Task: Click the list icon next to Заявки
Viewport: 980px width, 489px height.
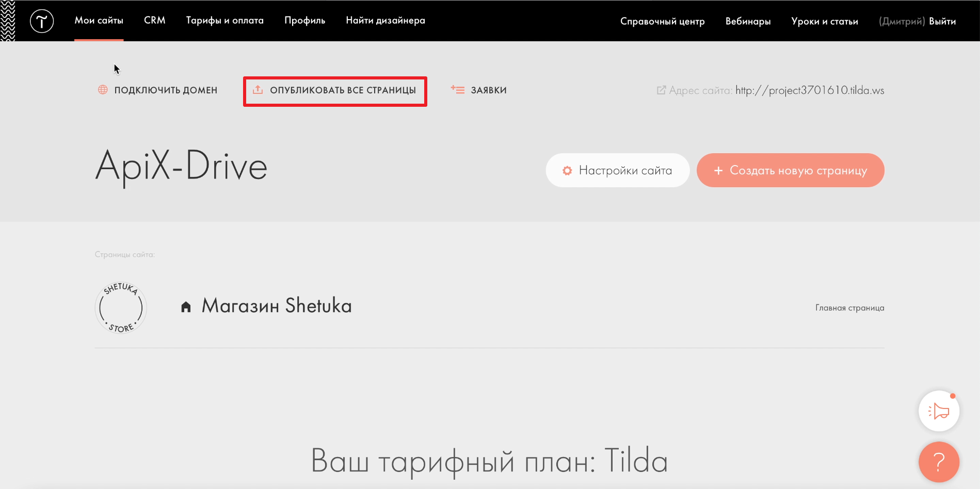Action: [x=457, y=90]
